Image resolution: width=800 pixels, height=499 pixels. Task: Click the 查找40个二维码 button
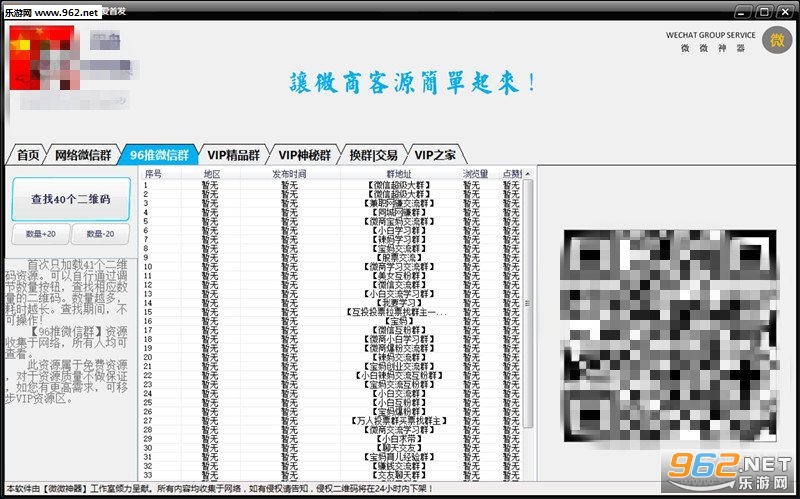[71, 199]
